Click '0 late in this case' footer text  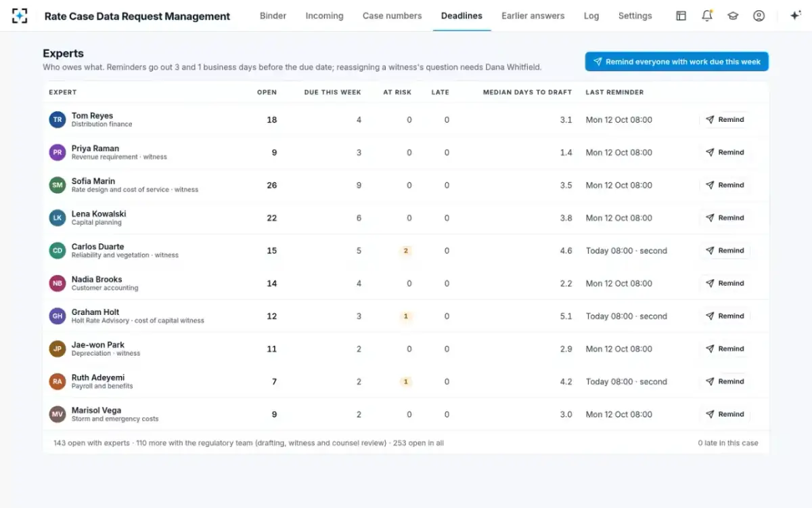[728, 443]
